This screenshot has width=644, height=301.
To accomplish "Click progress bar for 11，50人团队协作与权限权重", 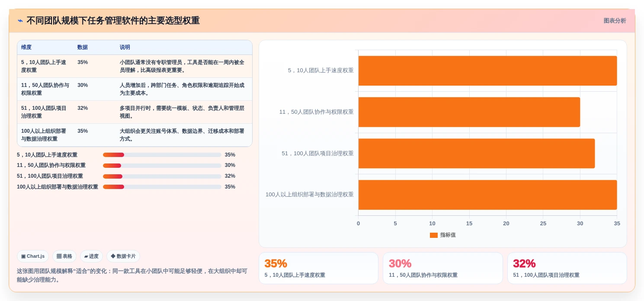I will click(162, 166).
